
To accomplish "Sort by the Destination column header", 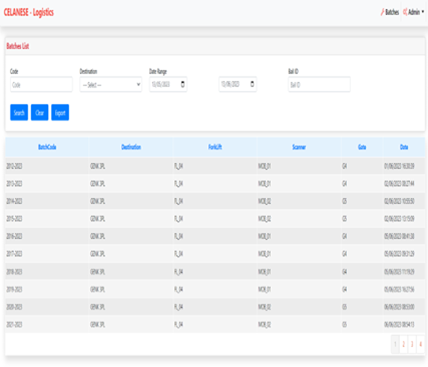I will [131, 147].
